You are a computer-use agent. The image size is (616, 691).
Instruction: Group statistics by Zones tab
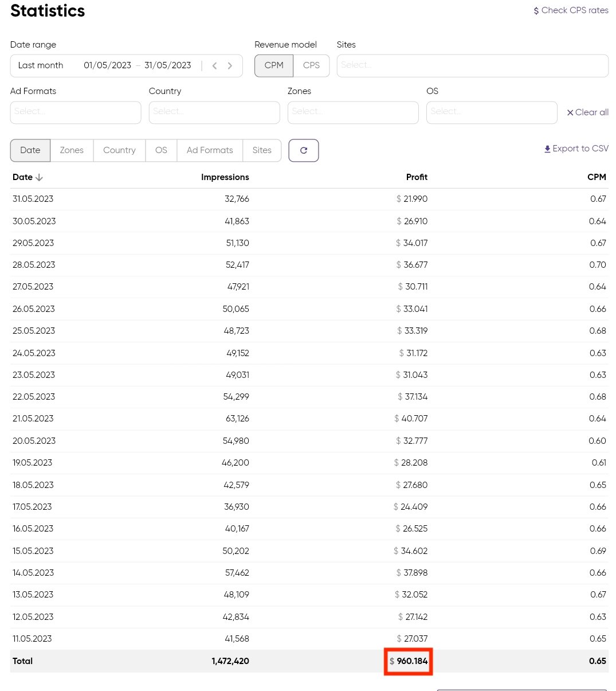pos(72,150)
